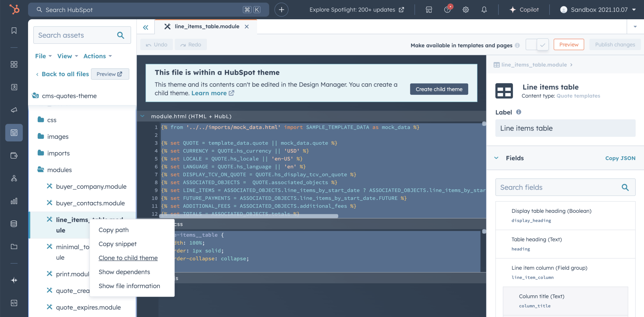Image resolution: width=644 pixels, height=317 pixels.
Task: Click the Preview button beside Back to all files
Action: [x=110, y=74]
